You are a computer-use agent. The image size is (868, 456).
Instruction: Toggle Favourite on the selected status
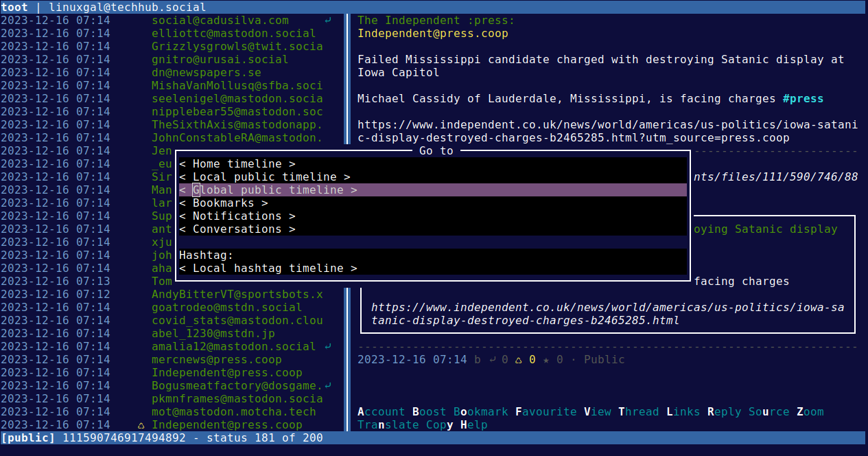tap(546, 411)
